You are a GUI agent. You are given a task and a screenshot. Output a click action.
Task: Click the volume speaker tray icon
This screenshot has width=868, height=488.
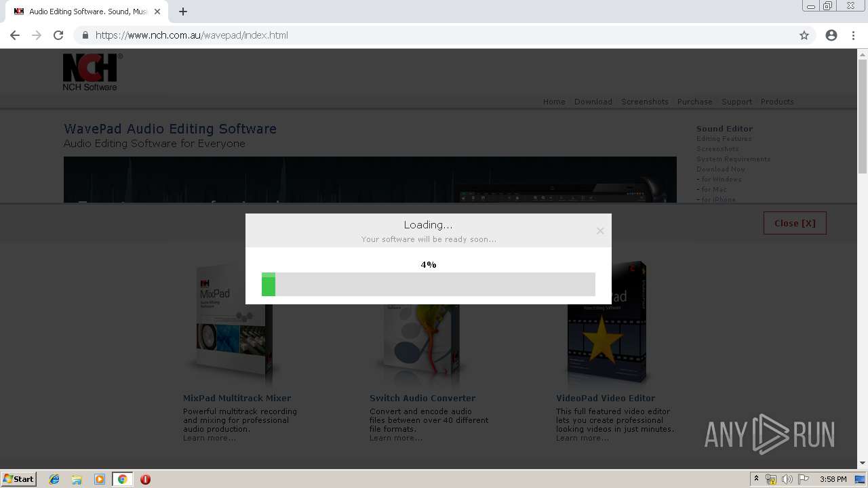[787, 479]
